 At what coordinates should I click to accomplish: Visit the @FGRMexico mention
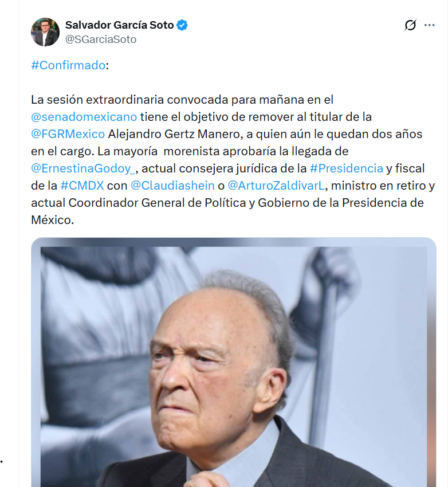click(x=68, y=134)
